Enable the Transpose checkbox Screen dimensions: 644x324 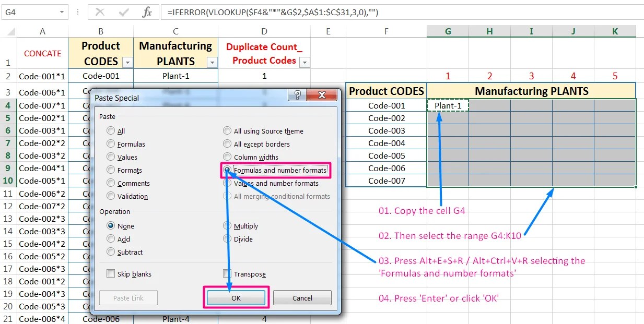pos(227,273)
